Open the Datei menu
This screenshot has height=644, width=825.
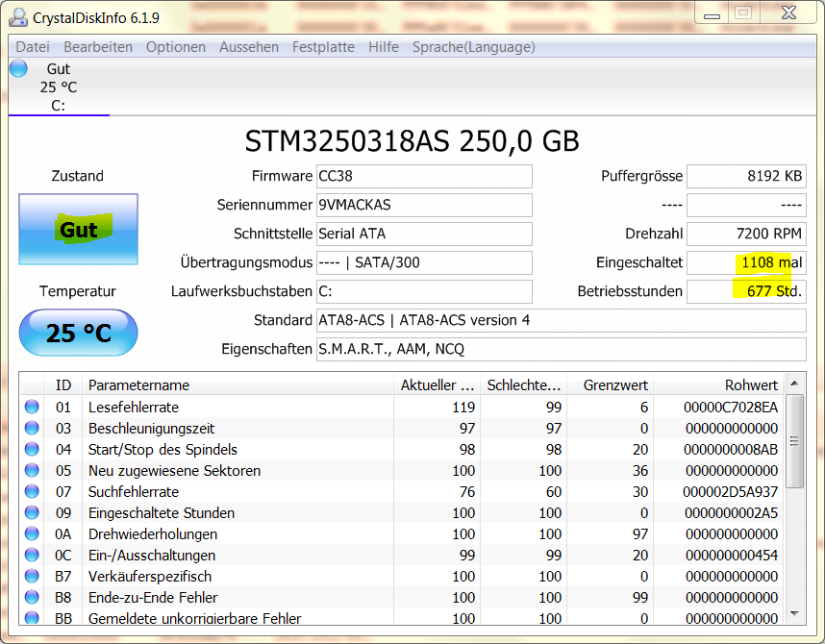pos(33,47)
